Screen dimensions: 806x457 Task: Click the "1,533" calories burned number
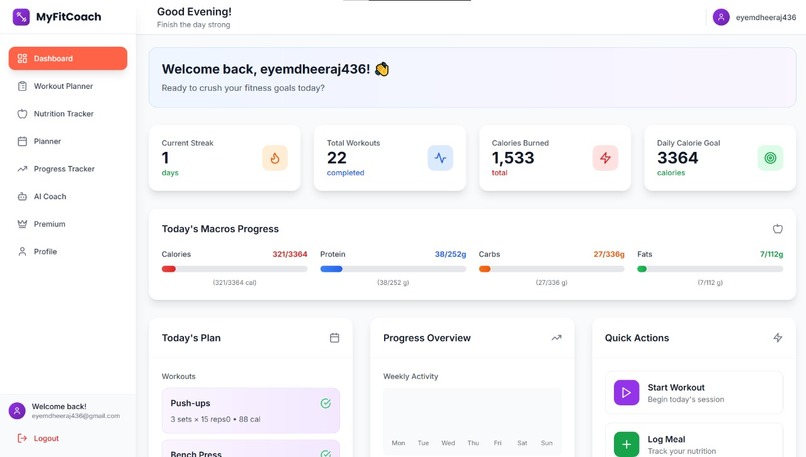[513, 158]
